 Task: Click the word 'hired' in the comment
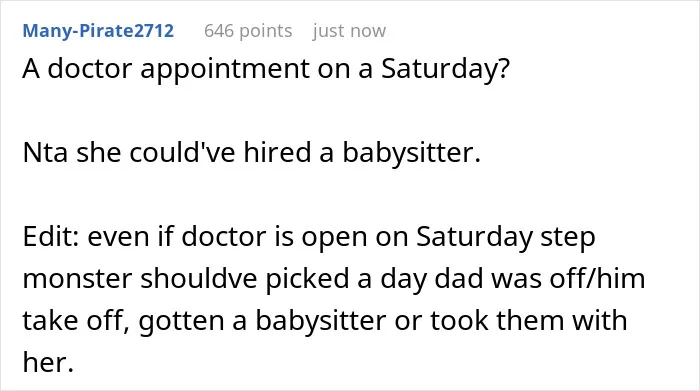pos(277,153)
